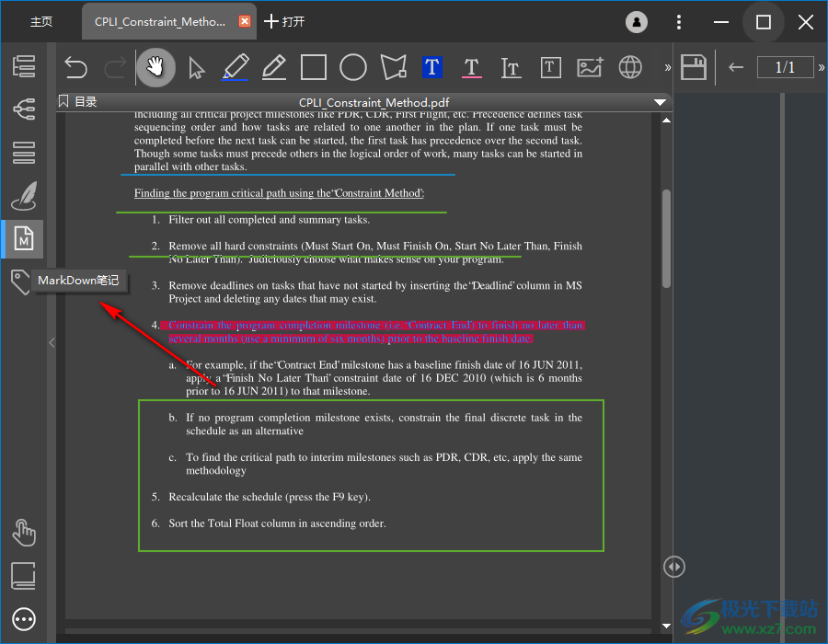Expand more toolbar tools chevron
The image size is (828, 644).
668,67
